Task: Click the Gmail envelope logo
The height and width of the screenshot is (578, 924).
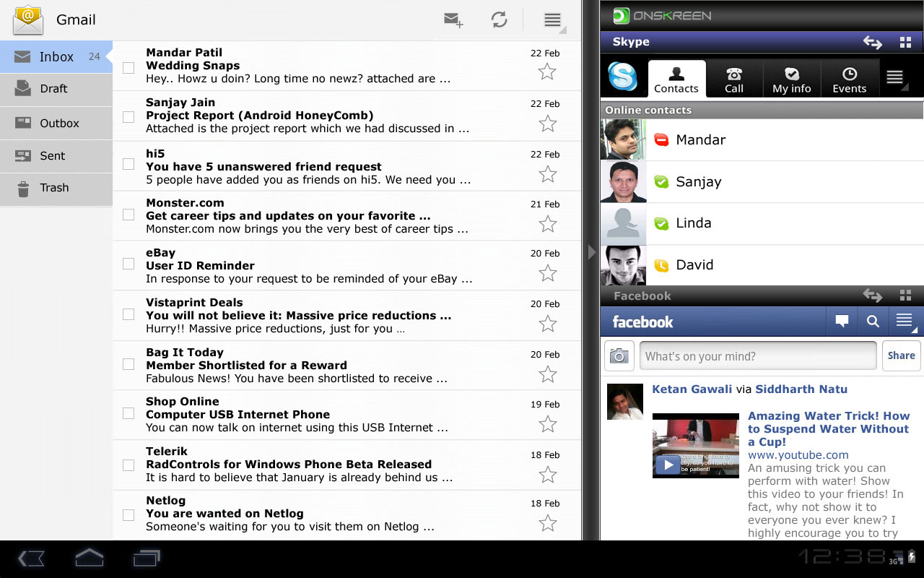Action: click(x=28, y=20)
